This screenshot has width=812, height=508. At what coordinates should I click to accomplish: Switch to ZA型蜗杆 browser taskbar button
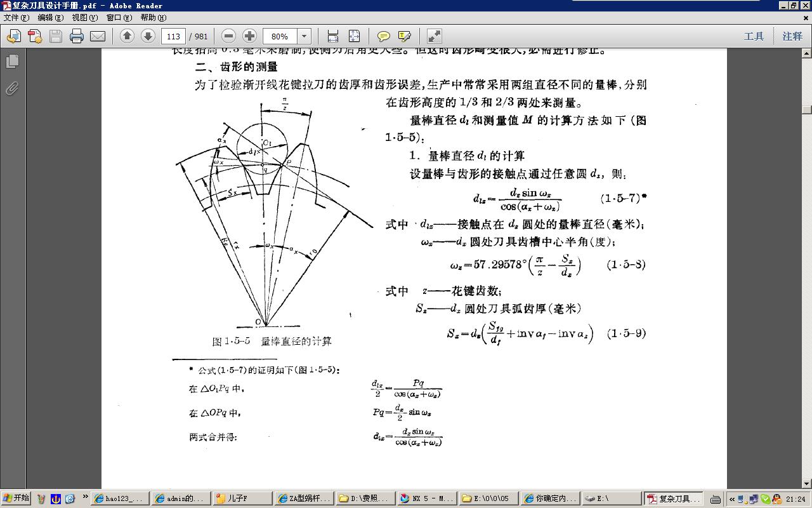click(x=304, y=499)
